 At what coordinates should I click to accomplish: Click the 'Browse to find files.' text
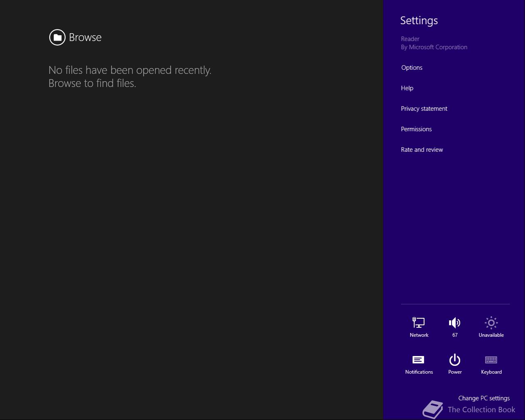coord(92,83)
